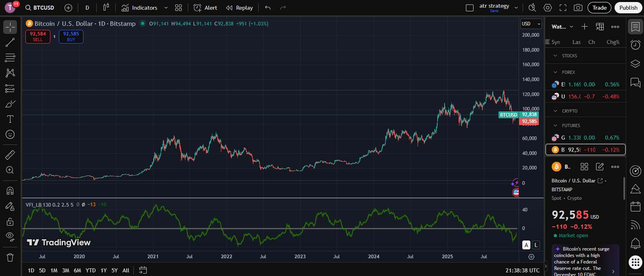The width and height of the screenshot is (644, 276).
Task: Toggle hide all drawings eye icon
Action: pos(10,236)
